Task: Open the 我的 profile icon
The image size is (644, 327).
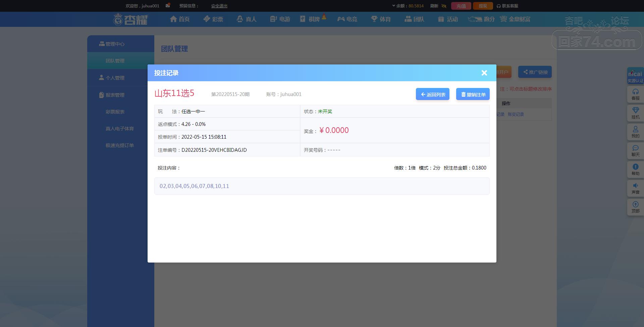Action: [635, 129]
